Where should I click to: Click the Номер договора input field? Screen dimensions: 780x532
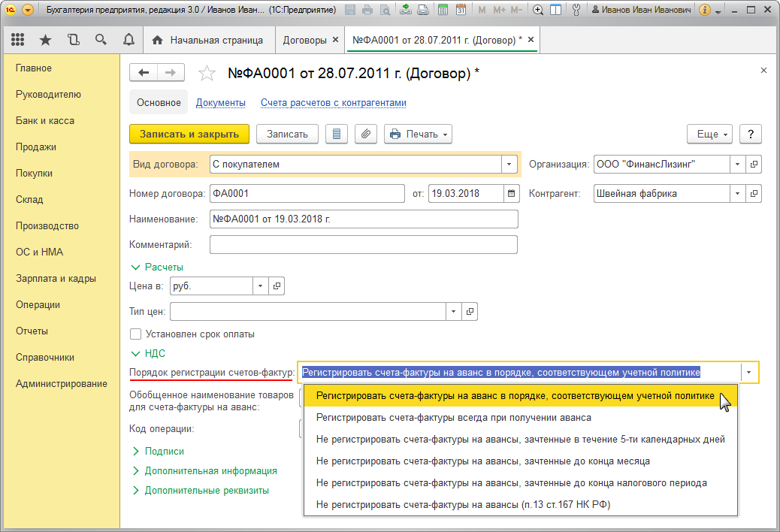click(307, 193)
